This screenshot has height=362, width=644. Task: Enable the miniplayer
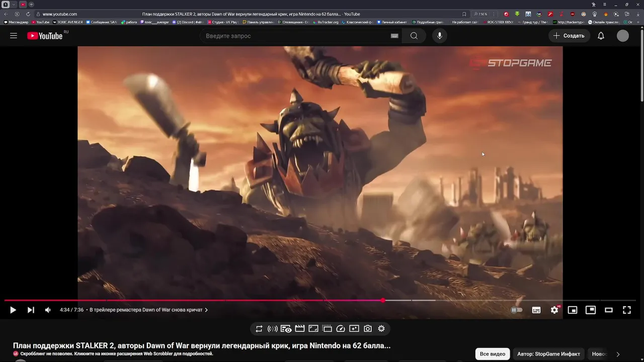(x=573, y=310)
